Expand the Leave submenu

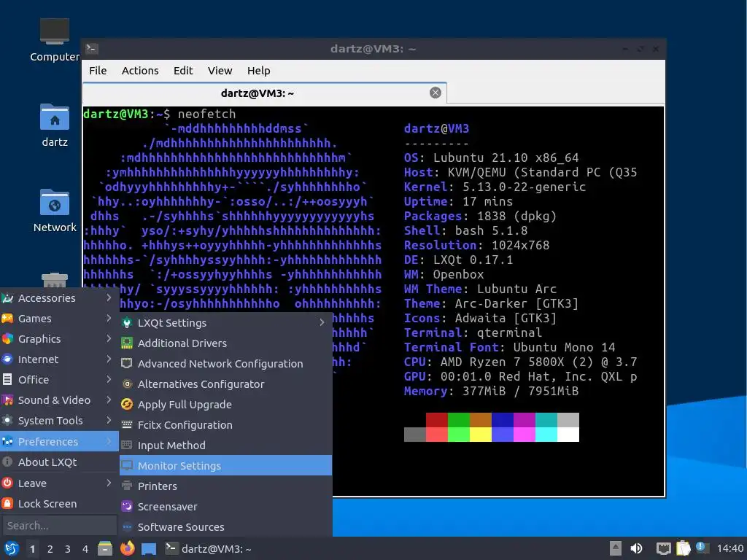59,483
